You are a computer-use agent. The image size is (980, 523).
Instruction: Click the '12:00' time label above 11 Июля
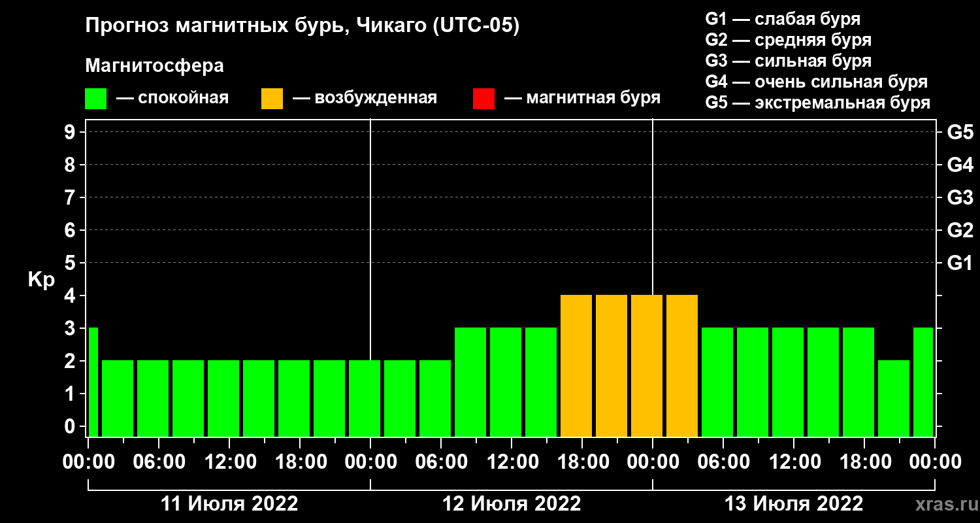coord(229,462)
